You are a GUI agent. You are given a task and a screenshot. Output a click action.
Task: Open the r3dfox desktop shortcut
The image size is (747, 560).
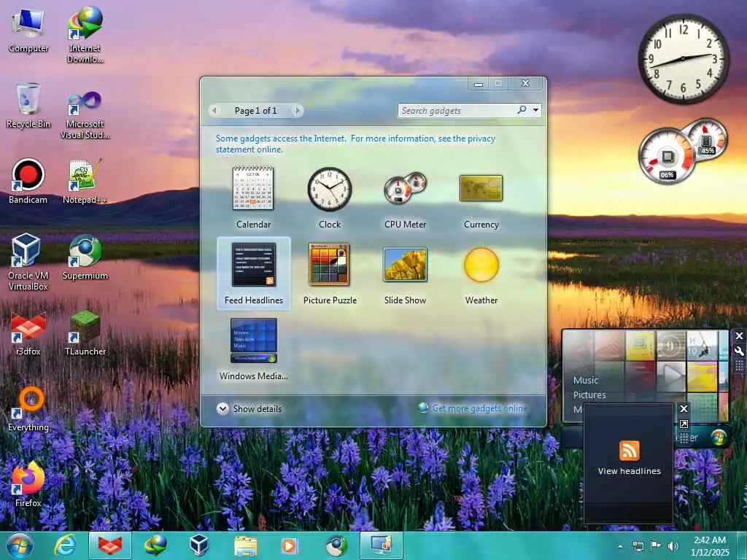pos(28,332)
